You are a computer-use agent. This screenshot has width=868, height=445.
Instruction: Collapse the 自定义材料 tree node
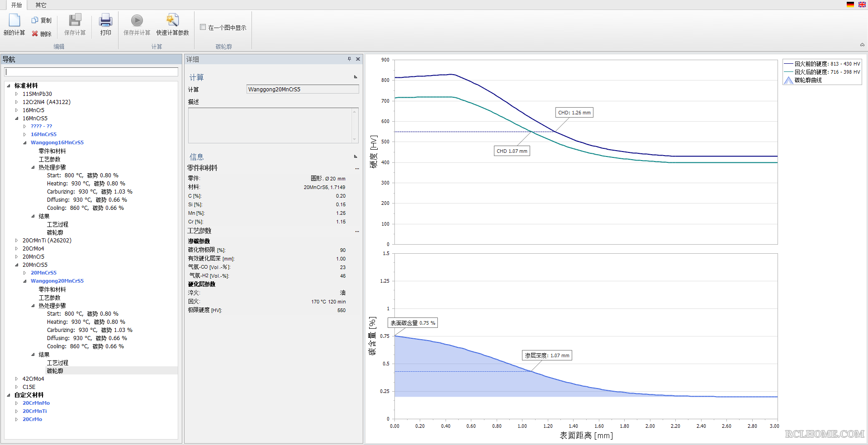(x=9, y=395)
